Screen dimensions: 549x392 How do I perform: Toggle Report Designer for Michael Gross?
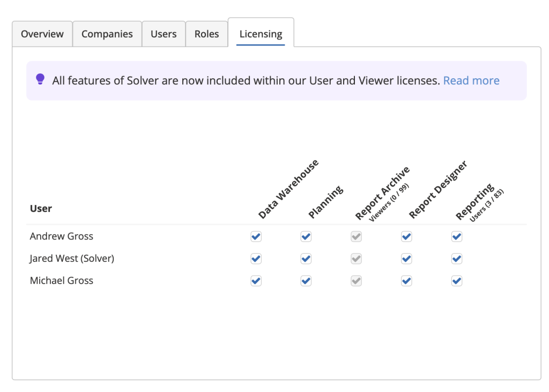(x=406, y=281)
